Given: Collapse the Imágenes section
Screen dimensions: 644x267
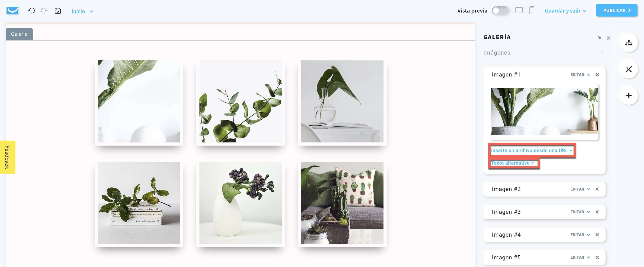Looking at the screenshot, I should [x=603, y=52].
